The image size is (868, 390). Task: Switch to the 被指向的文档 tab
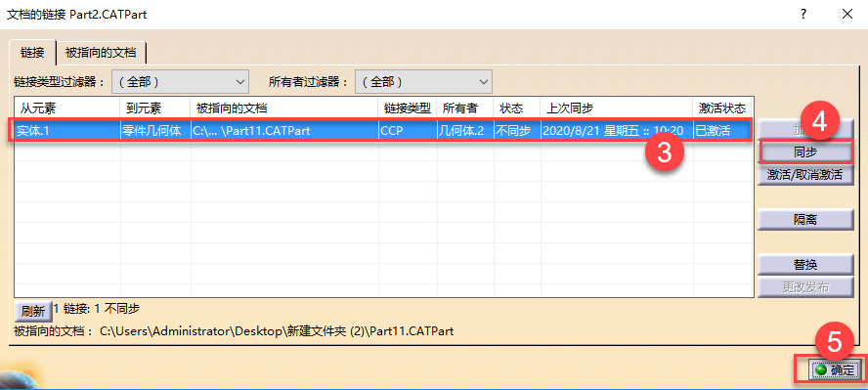pyautogui.click(x=103, y=53)
